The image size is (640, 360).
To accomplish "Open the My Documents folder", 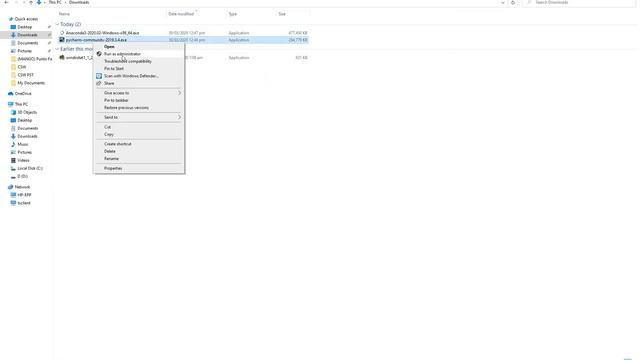I will coord(31,83).
